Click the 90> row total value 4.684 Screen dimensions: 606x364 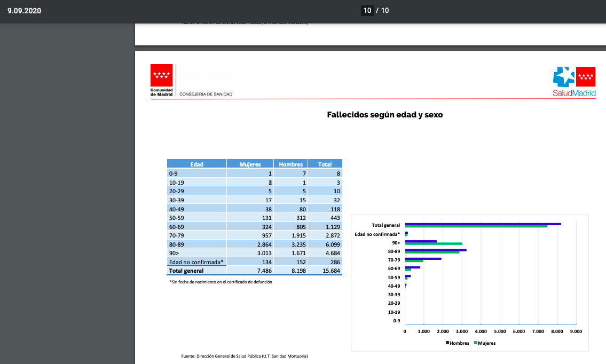pyautogui.click(x=330, y=253)
